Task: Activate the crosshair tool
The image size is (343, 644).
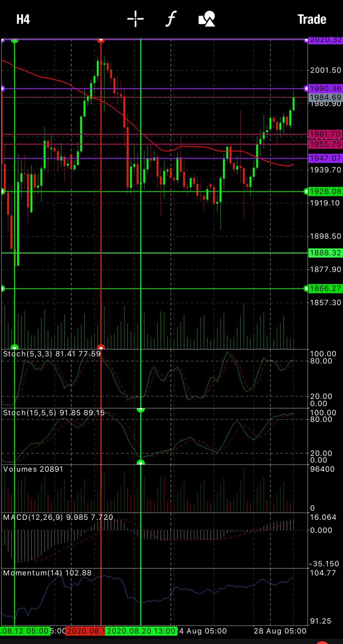Action: tap(136, 19)
